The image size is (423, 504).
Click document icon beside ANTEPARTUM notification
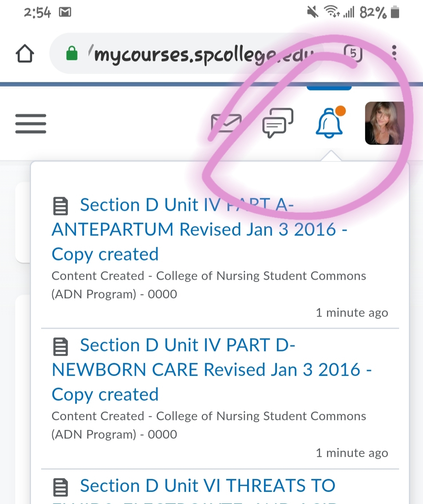pos(61,206)
